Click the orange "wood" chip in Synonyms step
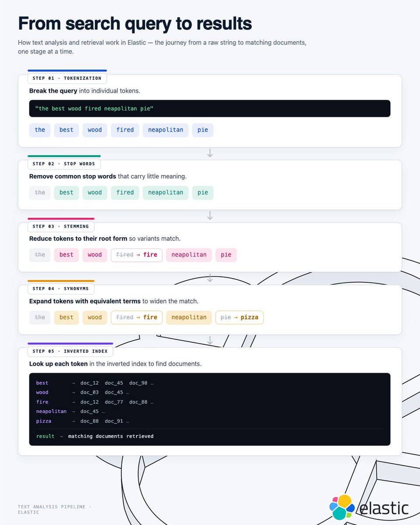 [94, 318]
